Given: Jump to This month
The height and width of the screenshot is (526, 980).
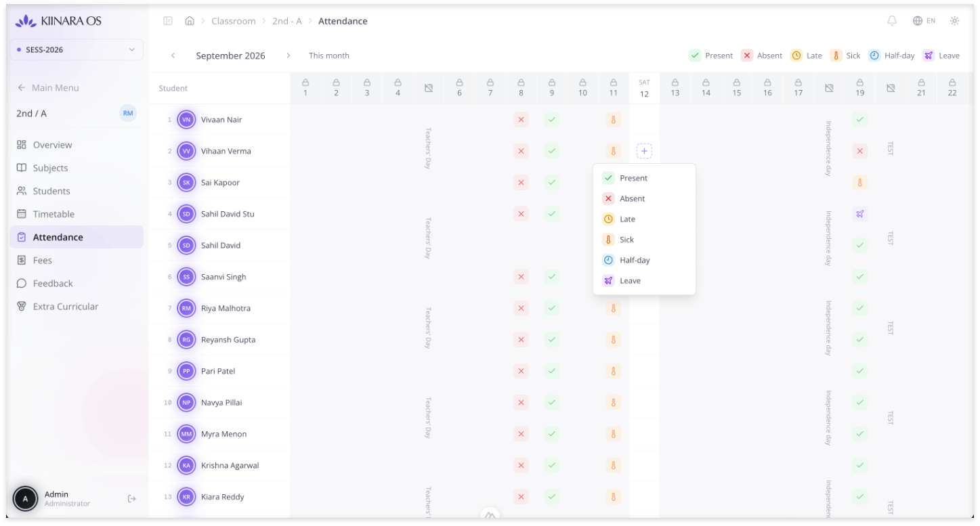Looking at the screenshot, I should pyautogui.click(x=329, y=56).
